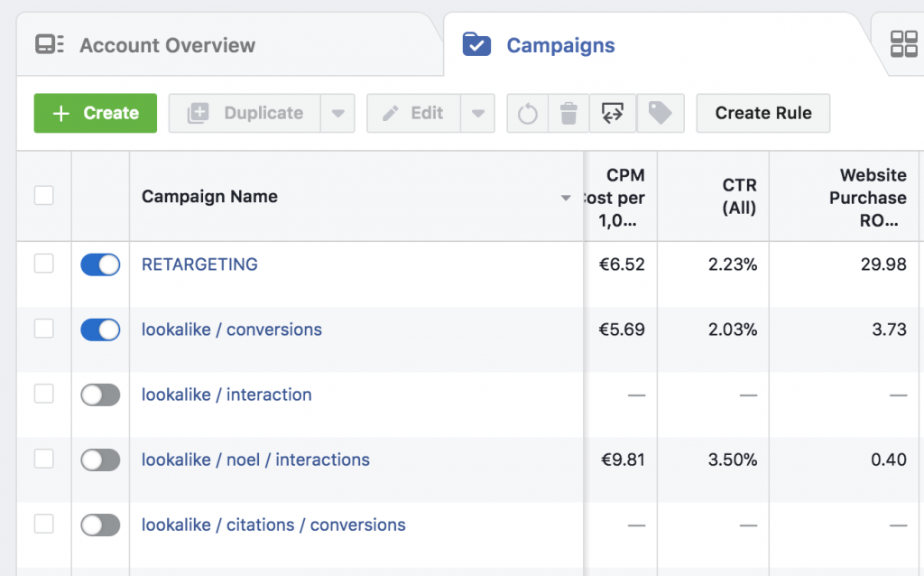Viewport: 924px width, 576px height.
Task: Click the import/export swap icon
Action: tap(613, 113)
